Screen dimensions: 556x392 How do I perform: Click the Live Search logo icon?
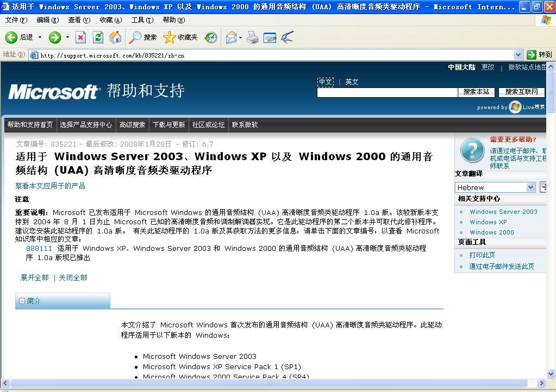point(515,106)
